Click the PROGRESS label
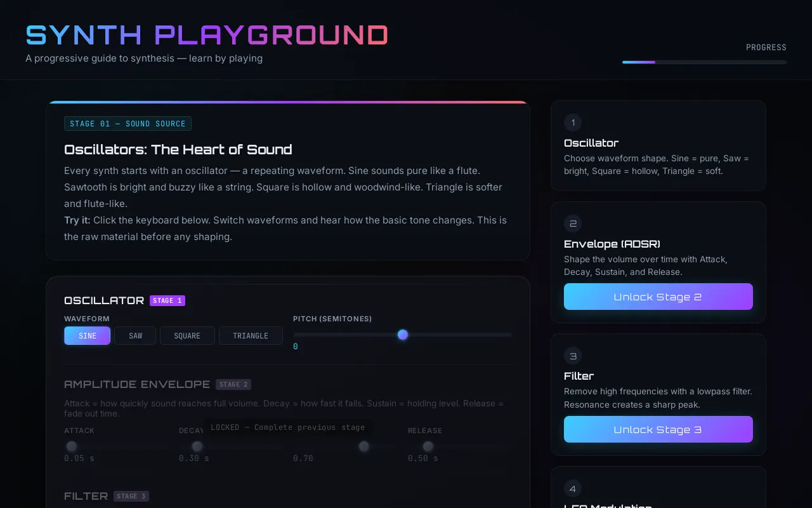The image size is (812, 508). (x=766, y=48)
